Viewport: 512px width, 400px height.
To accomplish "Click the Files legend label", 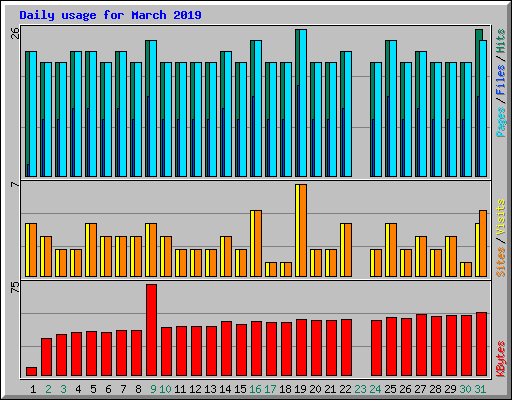I will [501, 80].
